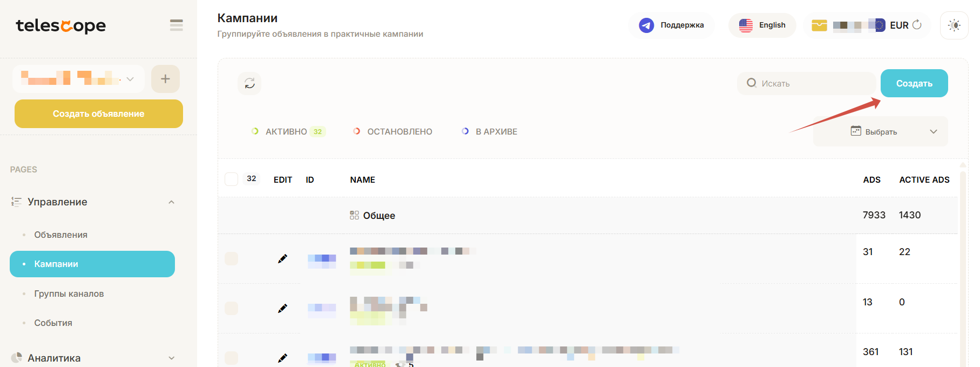Click the wallet icon in the header
Viewport: 980px width, 367px height.
click(x=819, y=25)
